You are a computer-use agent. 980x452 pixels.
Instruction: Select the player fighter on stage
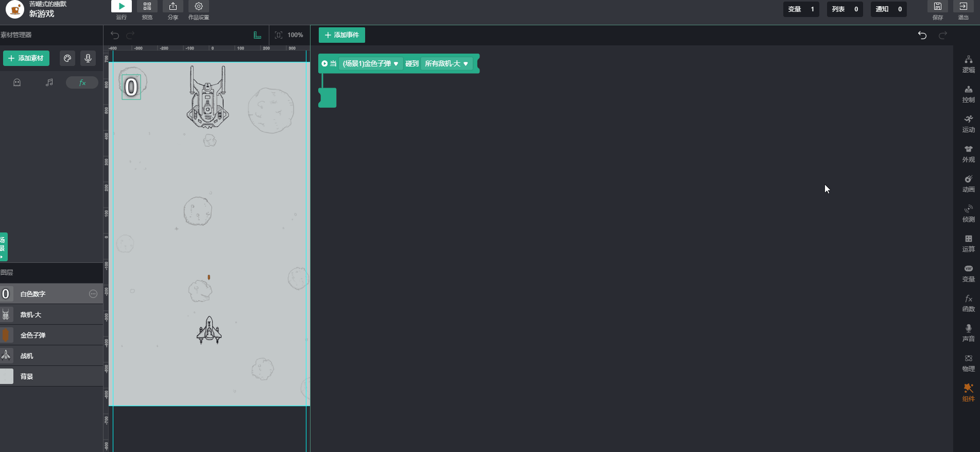pos(209,330)
